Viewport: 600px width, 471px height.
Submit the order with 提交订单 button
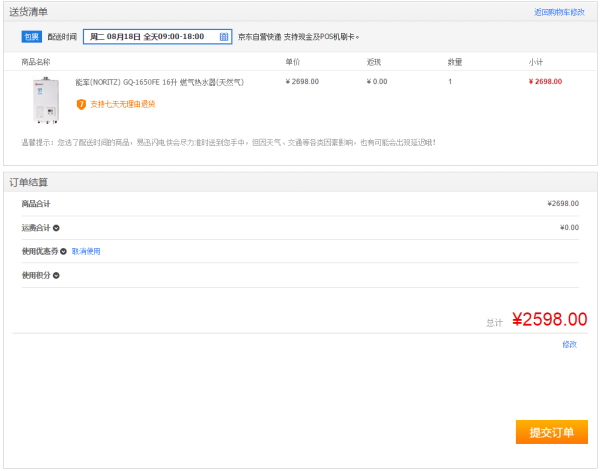[x=552, y=432]
